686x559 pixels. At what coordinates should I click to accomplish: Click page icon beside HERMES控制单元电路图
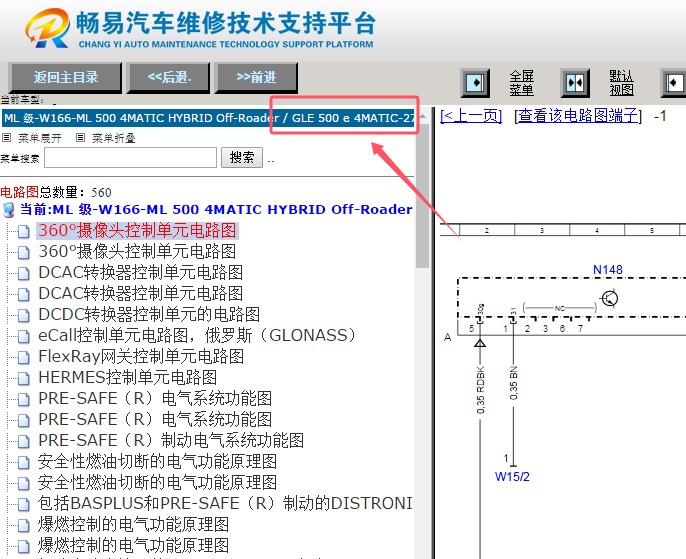(x=24, y=378)
